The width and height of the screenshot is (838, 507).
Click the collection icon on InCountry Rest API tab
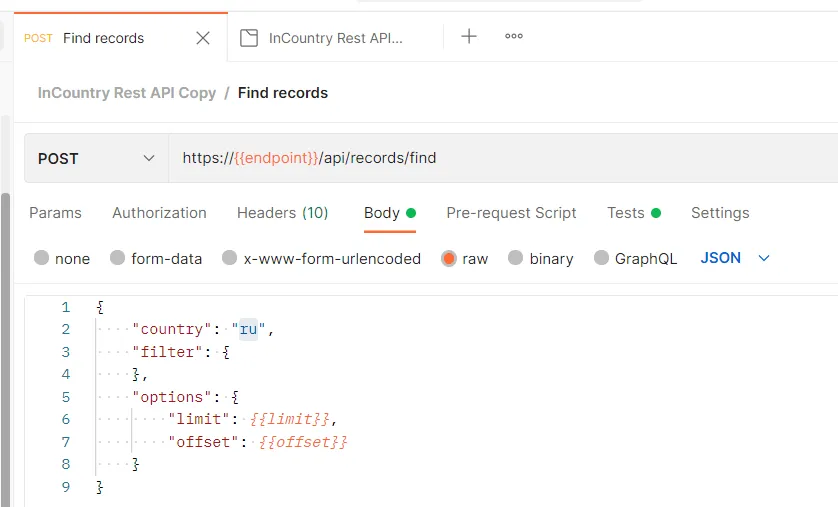click(x=250, y=38)
